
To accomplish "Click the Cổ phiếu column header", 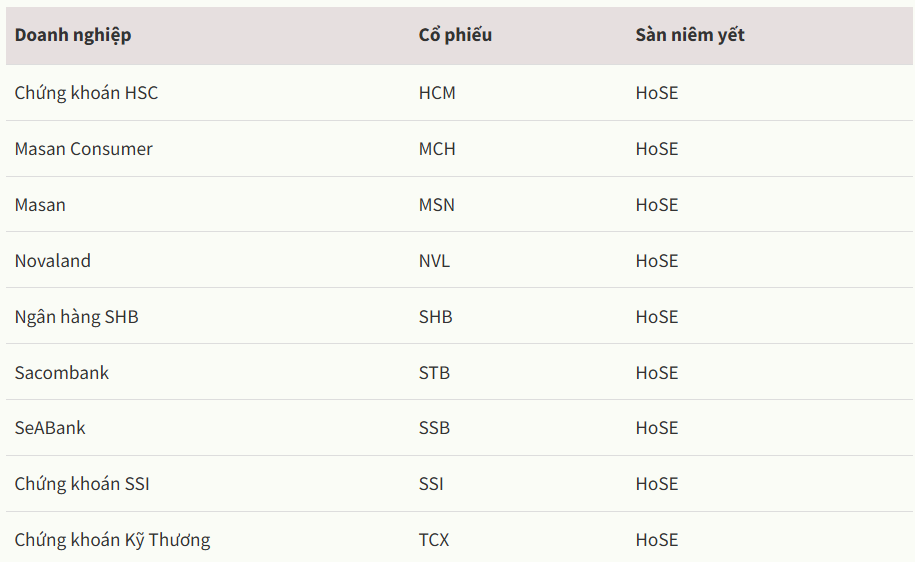I will click(x=455, y=35).
